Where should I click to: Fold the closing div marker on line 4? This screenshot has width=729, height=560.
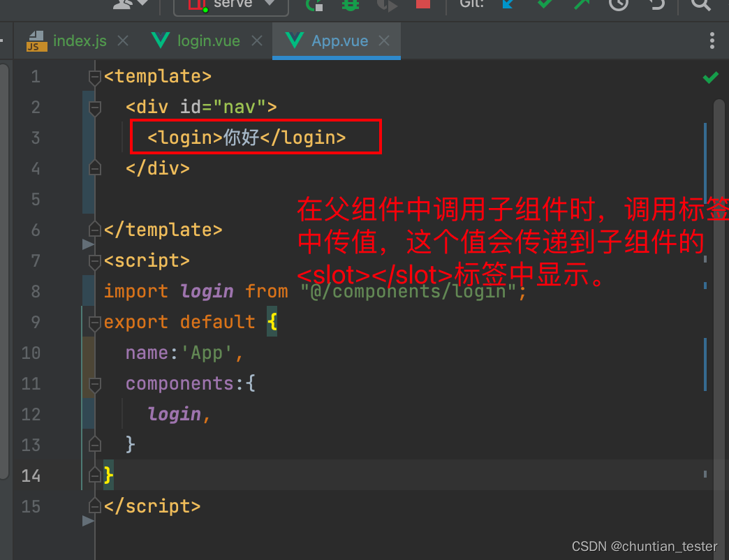pos(95,168)
